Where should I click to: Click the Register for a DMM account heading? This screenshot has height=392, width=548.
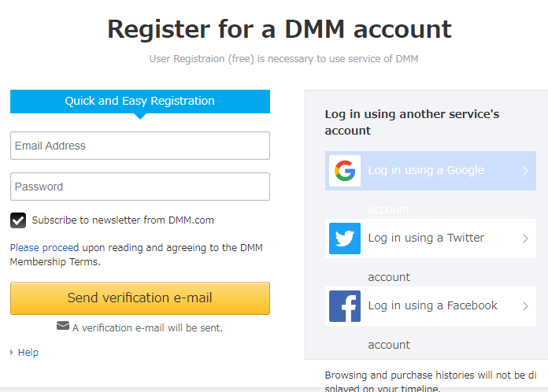[x=279, y=29]
